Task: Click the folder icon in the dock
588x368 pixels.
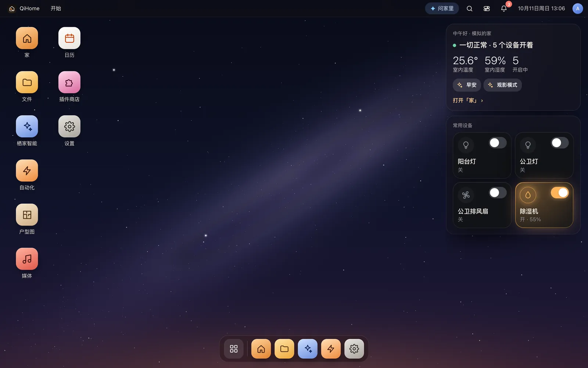Action: [284, 349]
